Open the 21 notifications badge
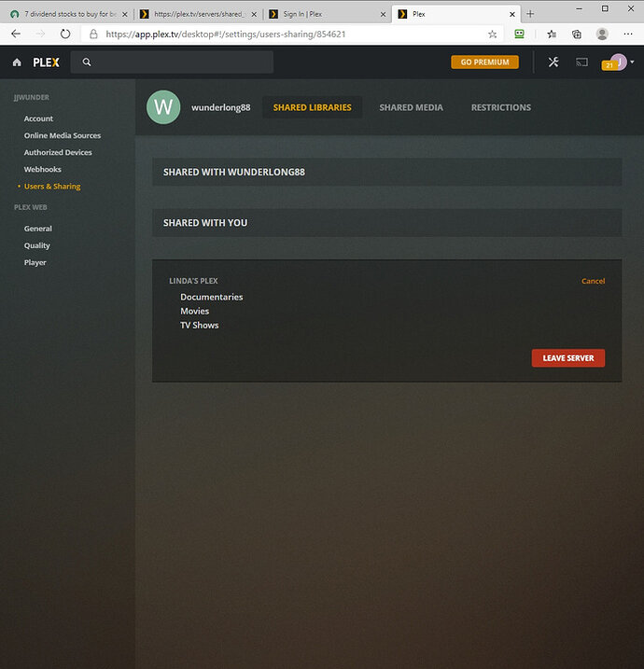Image resolution: width=644 pixels, height=669 pixels. 609,65
